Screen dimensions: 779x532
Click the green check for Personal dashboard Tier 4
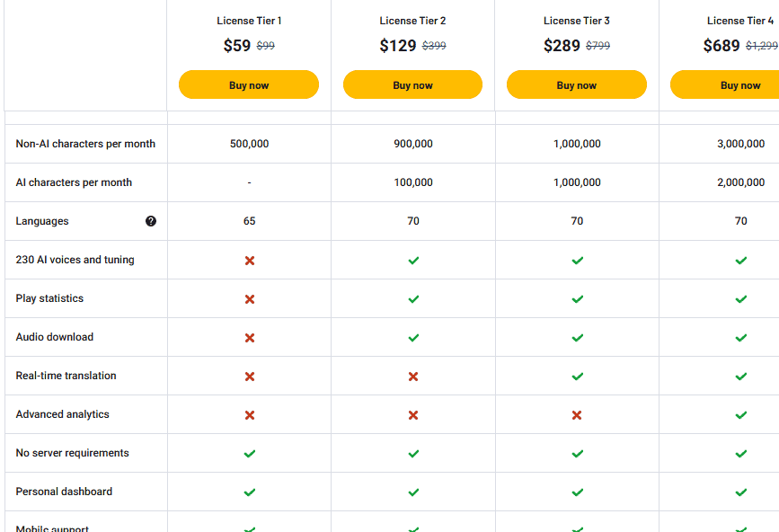click(x=740, y=492)
